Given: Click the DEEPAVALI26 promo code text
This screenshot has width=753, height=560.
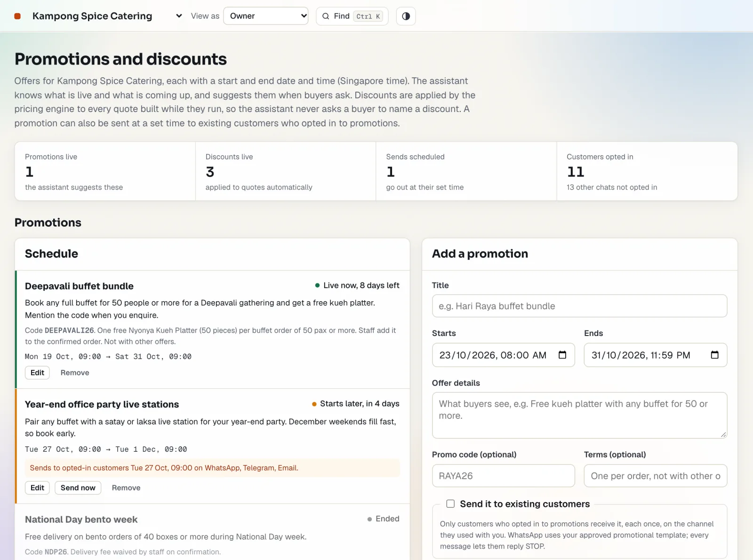Looking at the screenshot, I should pyautogui.click(x=69, y=330).
